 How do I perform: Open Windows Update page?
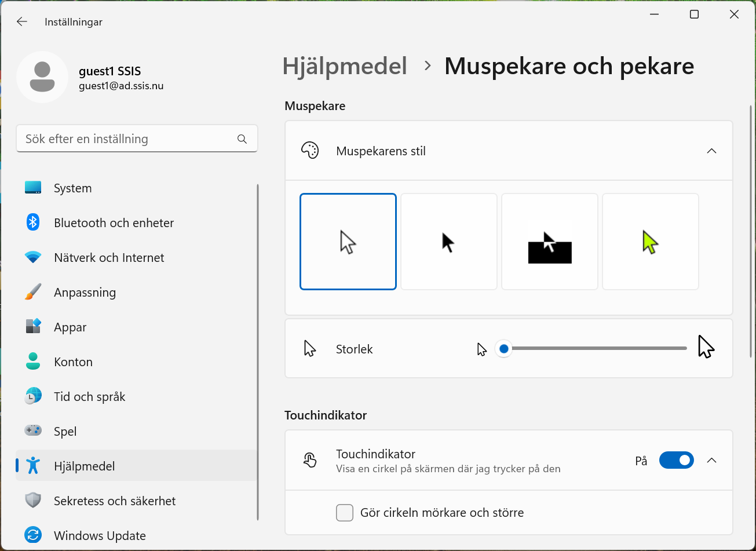click(137, 535)
